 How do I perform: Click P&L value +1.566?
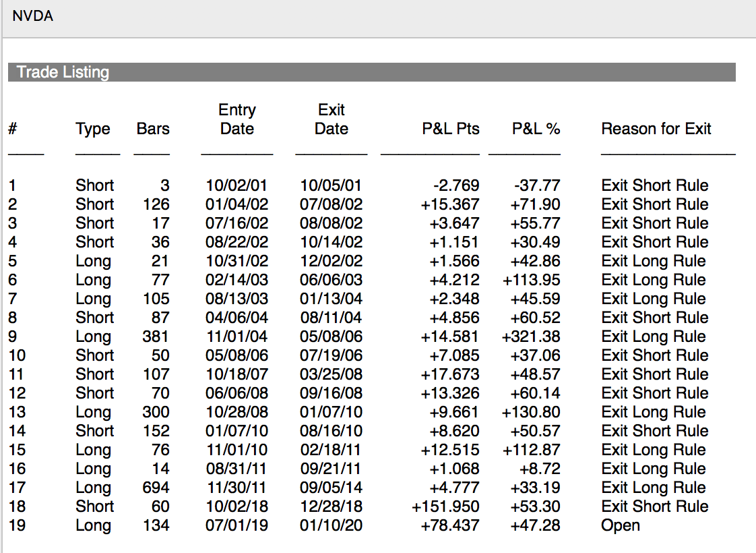[454, 260]
